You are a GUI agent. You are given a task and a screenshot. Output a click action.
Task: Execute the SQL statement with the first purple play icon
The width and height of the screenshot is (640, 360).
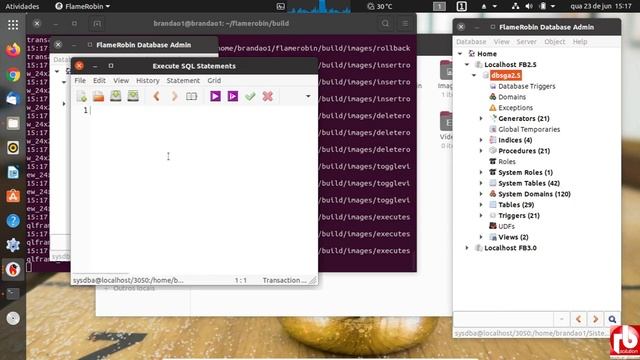click(215, 96)
